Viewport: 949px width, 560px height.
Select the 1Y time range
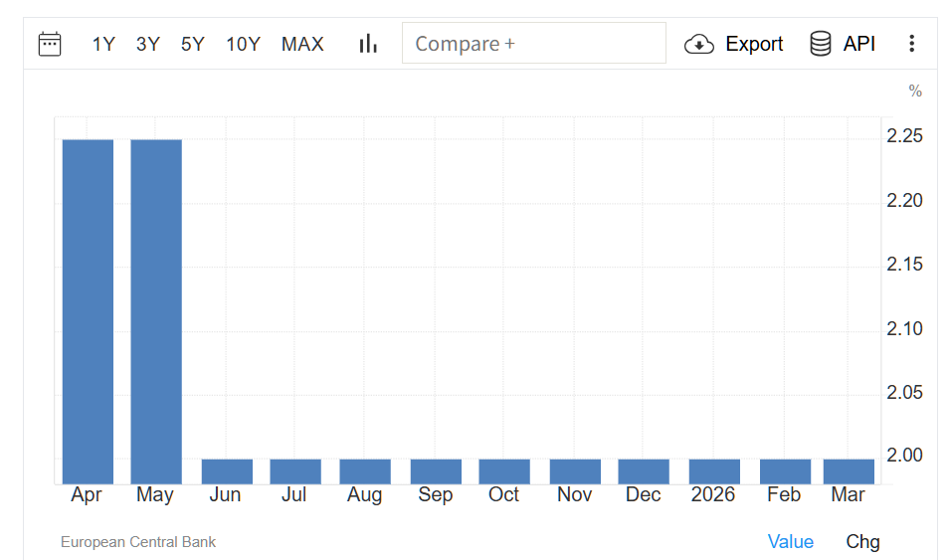click(103, 44)
